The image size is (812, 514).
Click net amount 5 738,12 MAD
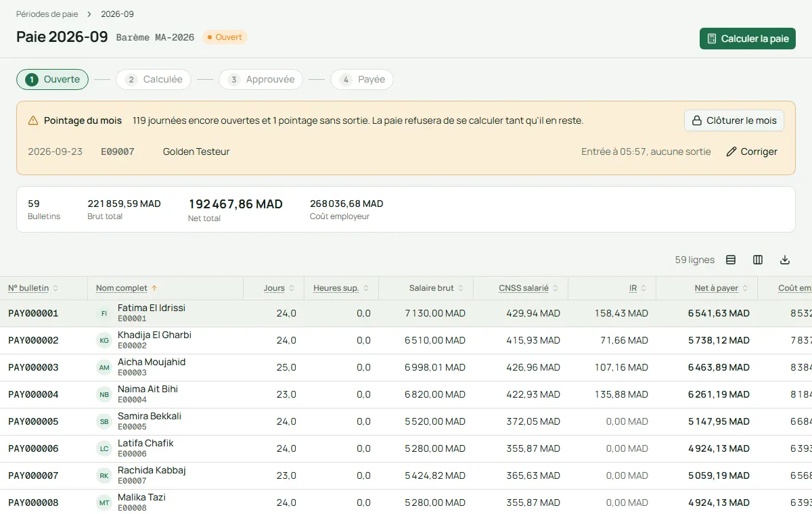pyautogui.click(x=719, y=340)
